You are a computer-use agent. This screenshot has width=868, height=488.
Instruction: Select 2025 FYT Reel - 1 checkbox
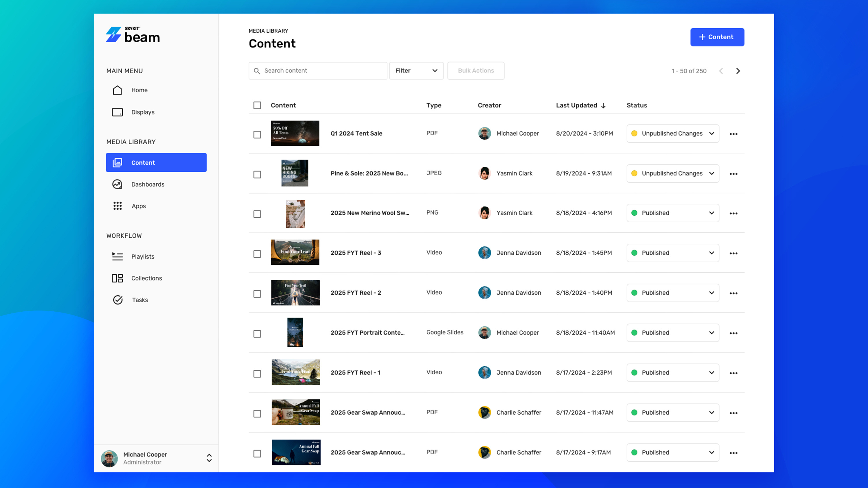(257, 374)
